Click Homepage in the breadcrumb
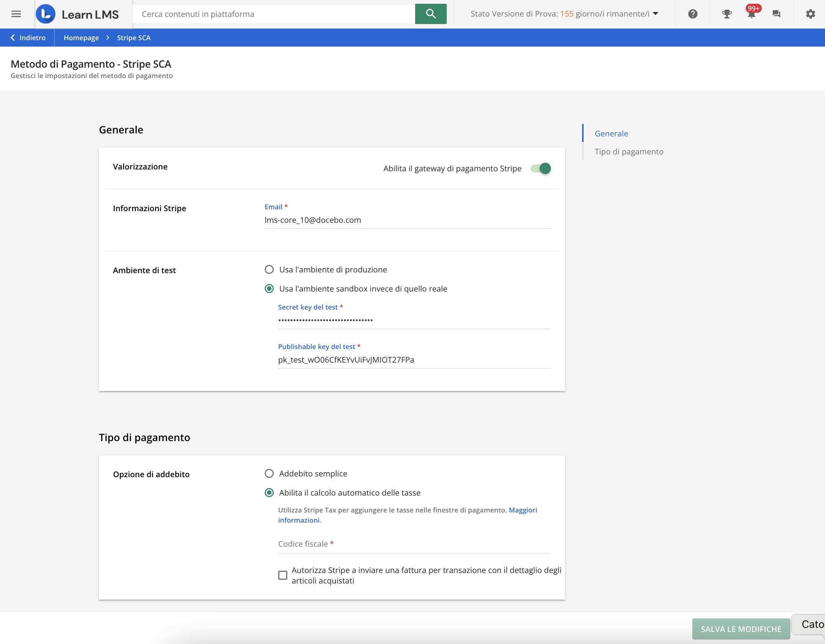Screen dimensions: 825x644 81,38
